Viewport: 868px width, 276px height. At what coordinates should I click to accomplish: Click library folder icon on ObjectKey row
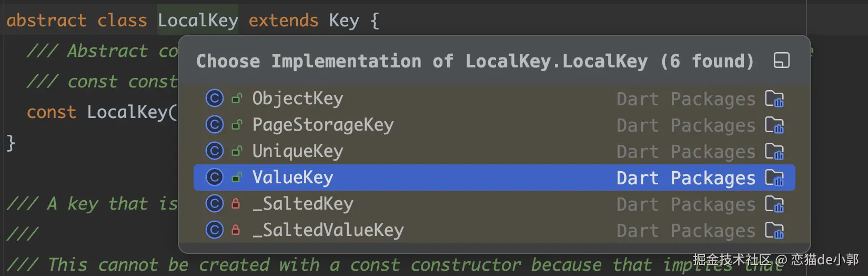(774, 99)
